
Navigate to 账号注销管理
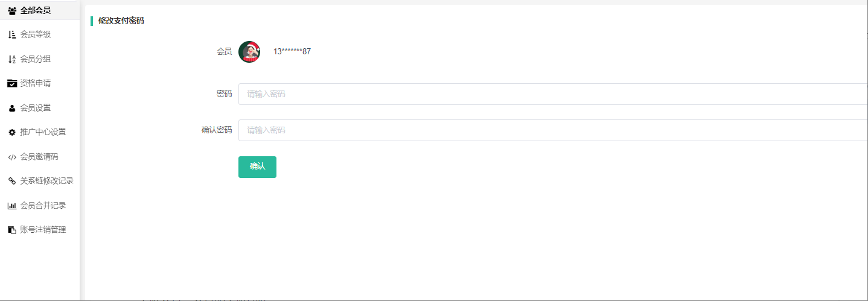43,230
